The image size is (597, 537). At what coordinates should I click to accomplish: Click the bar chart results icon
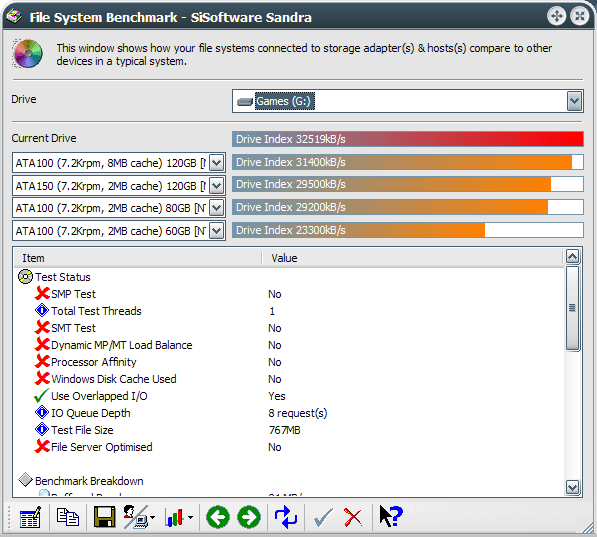click(x=174, y=518)
